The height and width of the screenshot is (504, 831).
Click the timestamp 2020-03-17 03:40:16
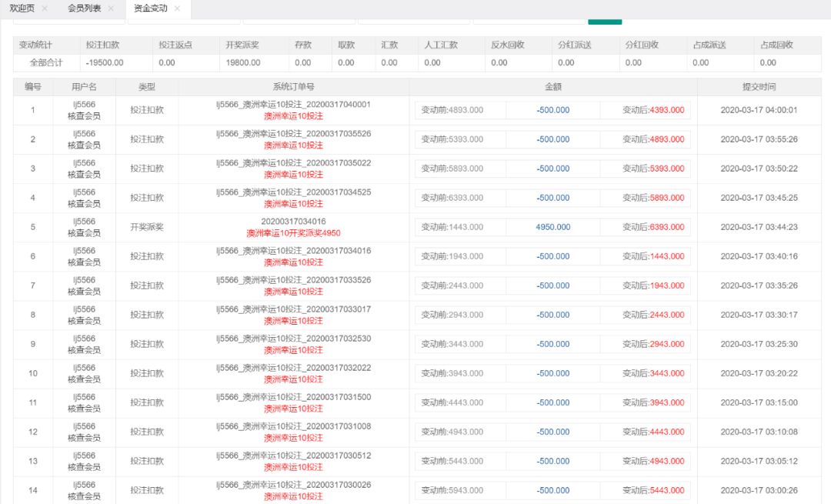759,256
